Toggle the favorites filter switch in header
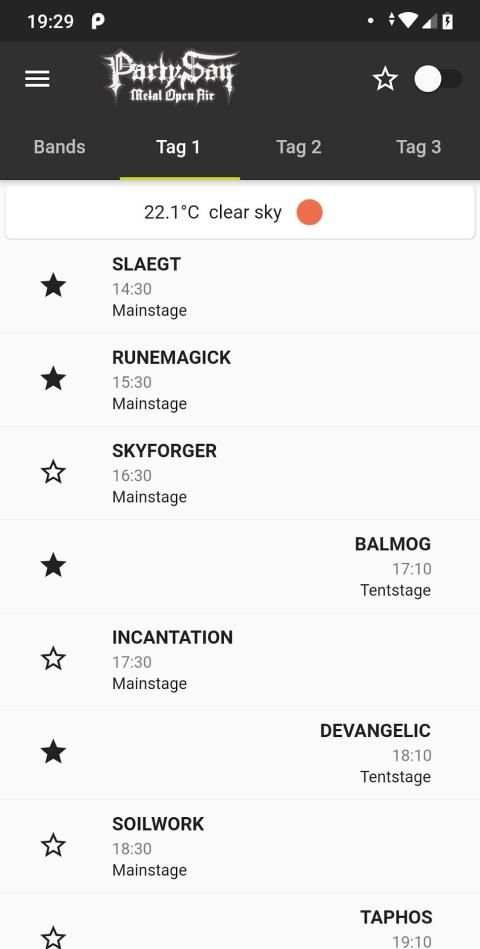480x949 pixels. (x=438, y=79)
